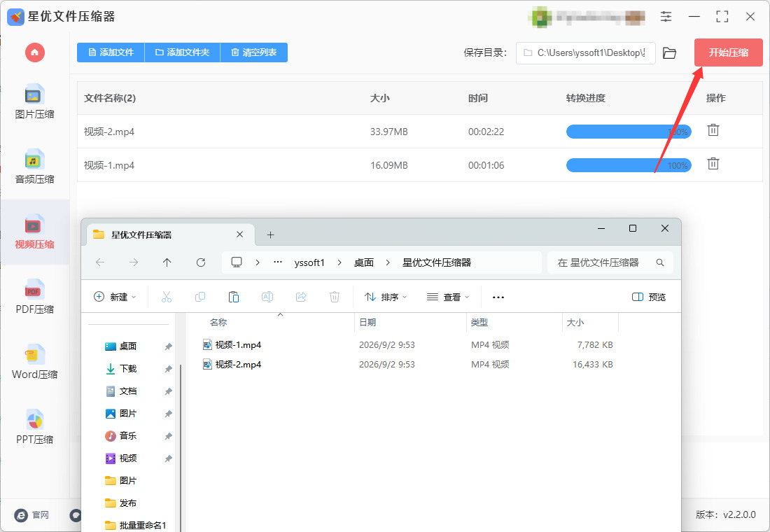Click the progress bar of 视频-1.mp4
The height and width of the screenshot is (532, 770).
pyautogui.click(x=629, y=165)
